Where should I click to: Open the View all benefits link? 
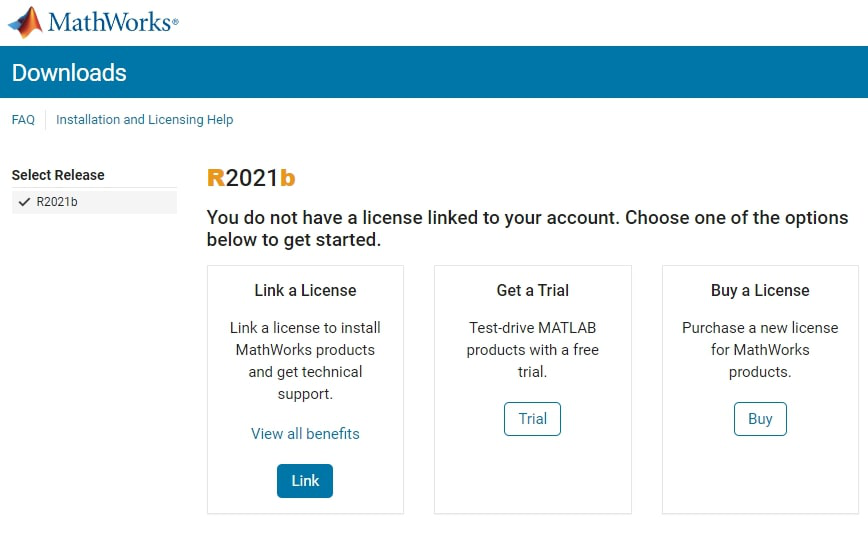click(x=305, y=434)
